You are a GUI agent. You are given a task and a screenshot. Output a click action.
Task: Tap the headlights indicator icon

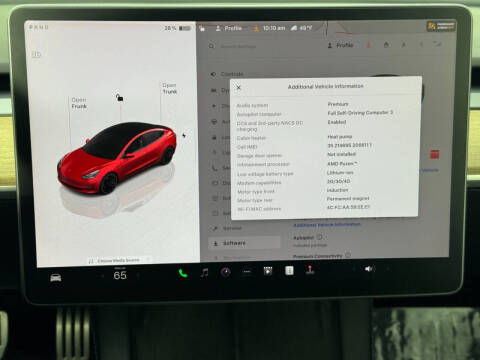(x=36, y=54)
